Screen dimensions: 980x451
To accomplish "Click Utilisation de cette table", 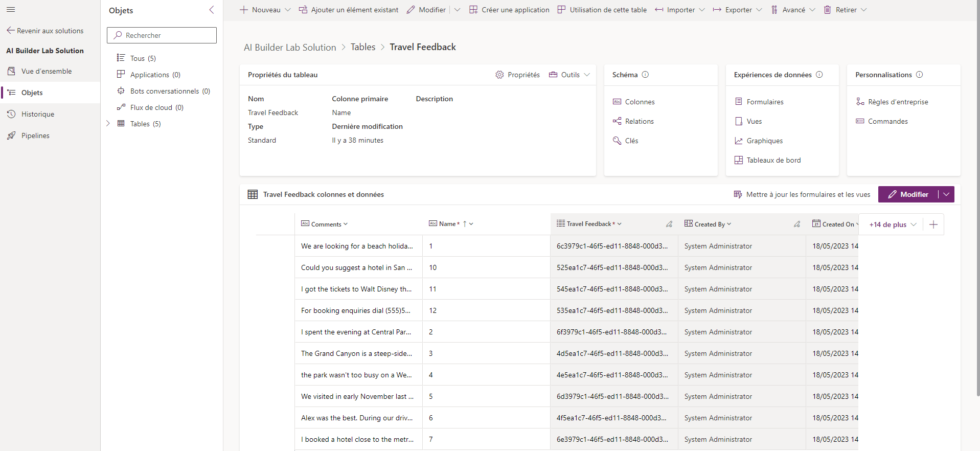I will pos(602,10).
